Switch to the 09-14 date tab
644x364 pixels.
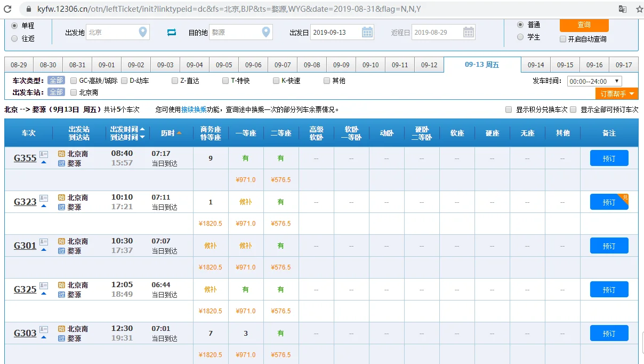[536, 64]
